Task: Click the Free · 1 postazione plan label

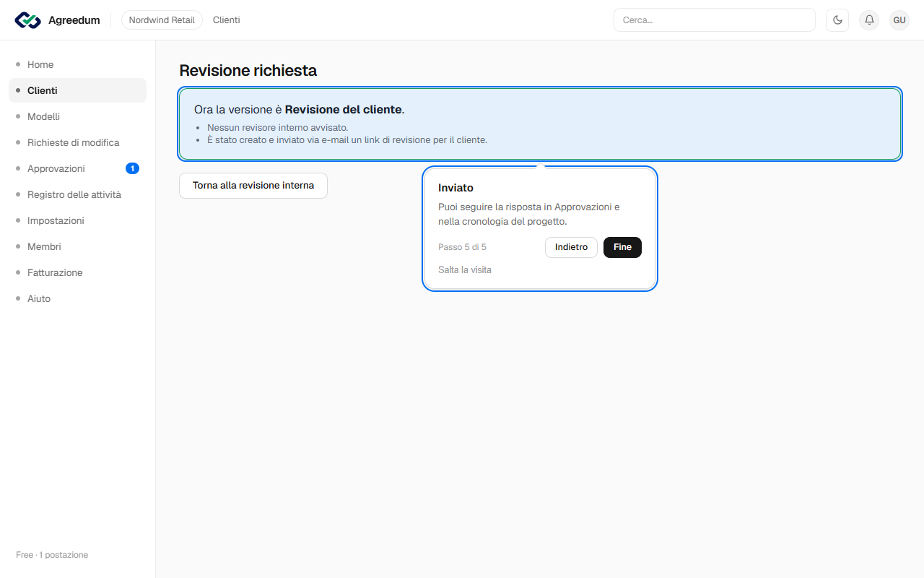Action: click(52, 555)
